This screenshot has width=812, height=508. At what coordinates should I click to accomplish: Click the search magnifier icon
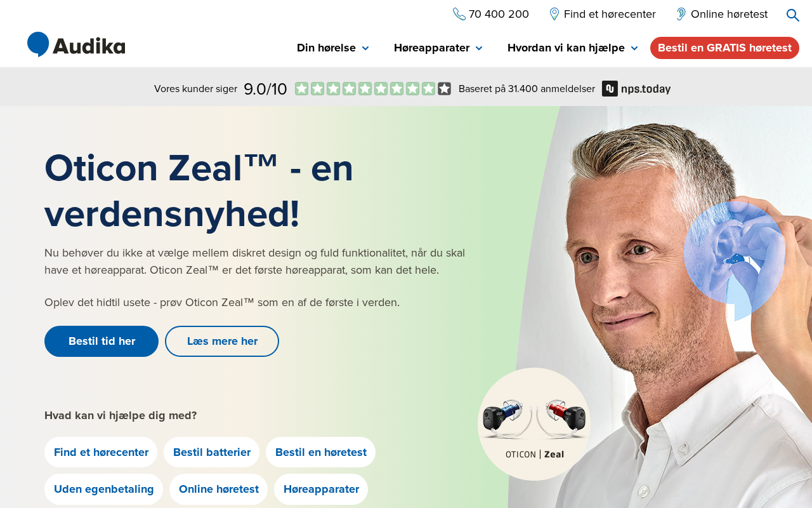(x=792, y=15)
